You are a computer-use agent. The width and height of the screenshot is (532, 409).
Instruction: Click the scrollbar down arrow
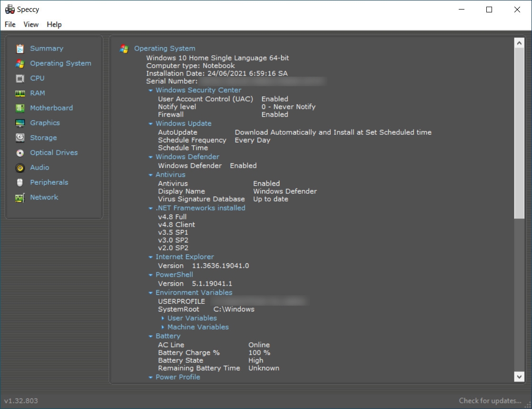tap(519, 377)
